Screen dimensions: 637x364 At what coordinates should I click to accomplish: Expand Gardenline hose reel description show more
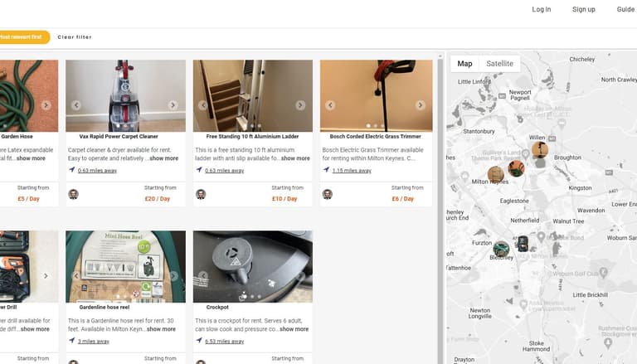[x=161, y=329]
